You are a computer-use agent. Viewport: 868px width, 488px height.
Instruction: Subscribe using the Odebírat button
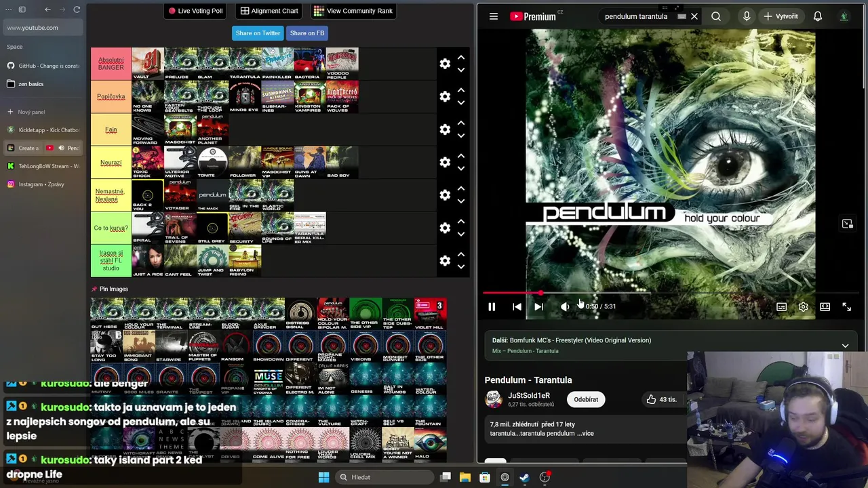[586, 400]
